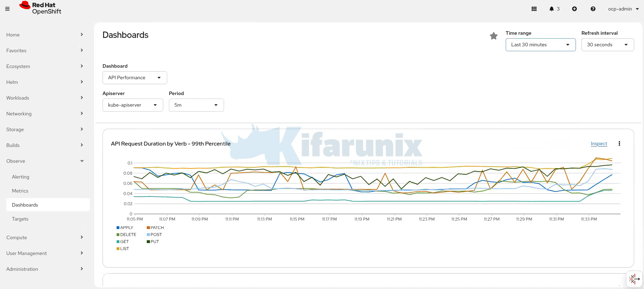Expand the Home navigation section
644x289 pixels.
click(x=45, y=35)
